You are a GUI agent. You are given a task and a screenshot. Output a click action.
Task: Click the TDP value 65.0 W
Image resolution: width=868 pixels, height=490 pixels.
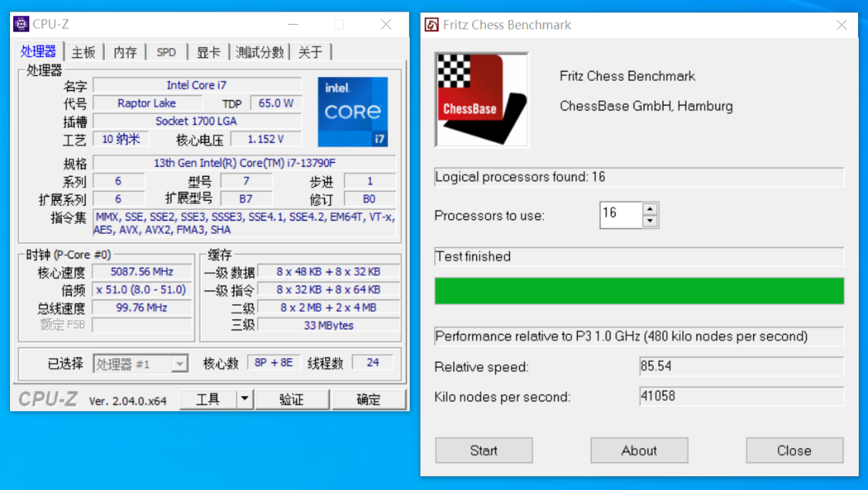click(275, 103)
